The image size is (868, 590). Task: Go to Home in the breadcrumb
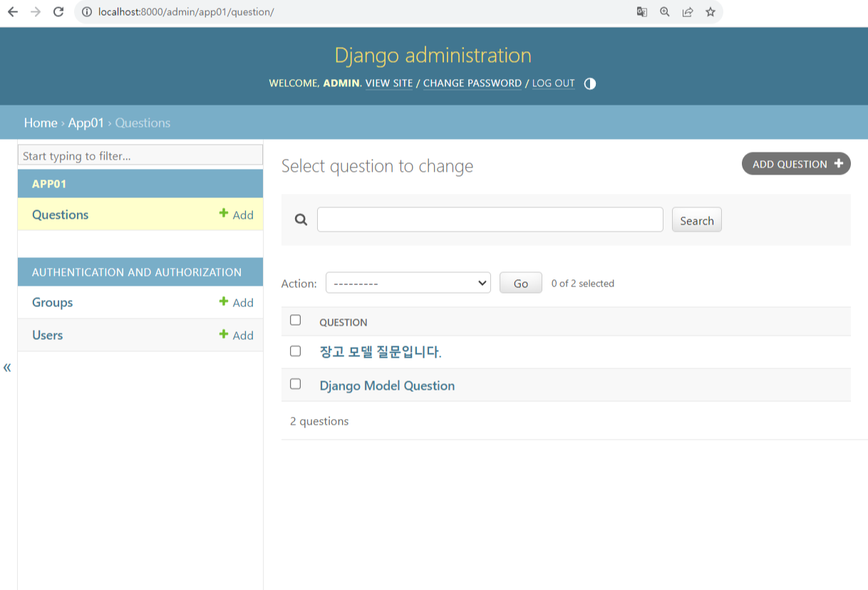(41, 123)
